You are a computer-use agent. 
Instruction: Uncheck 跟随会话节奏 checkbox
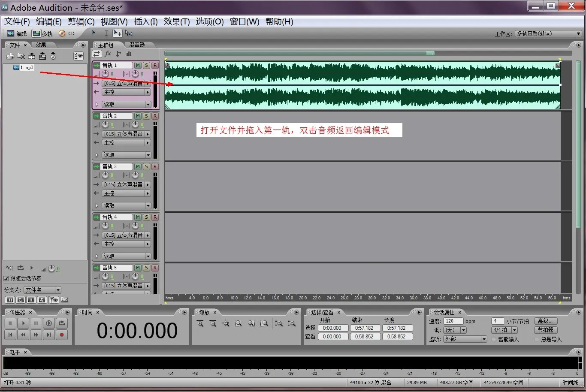[6, 278]
